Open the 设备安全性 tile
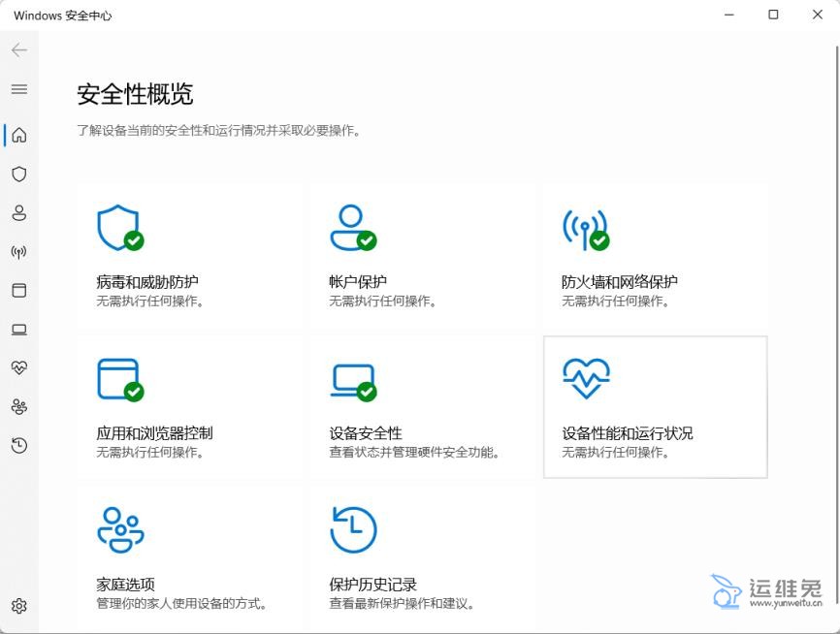 422,407
